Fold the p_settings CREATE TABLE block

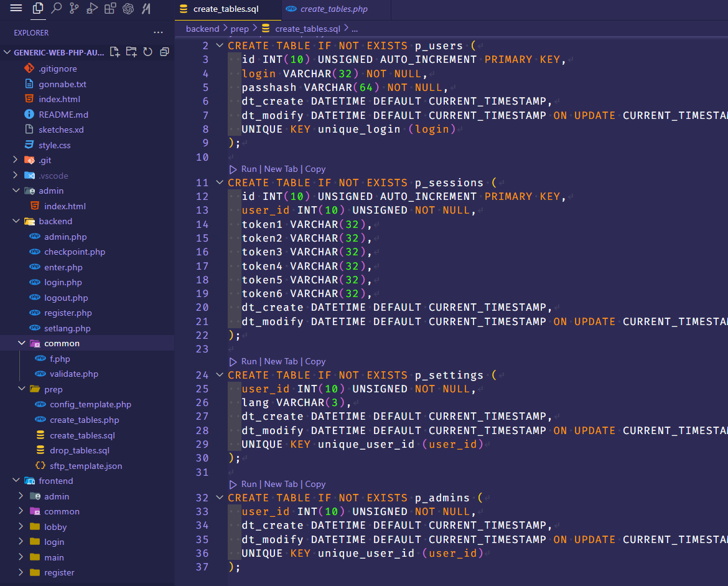click(x=220, y=375)
